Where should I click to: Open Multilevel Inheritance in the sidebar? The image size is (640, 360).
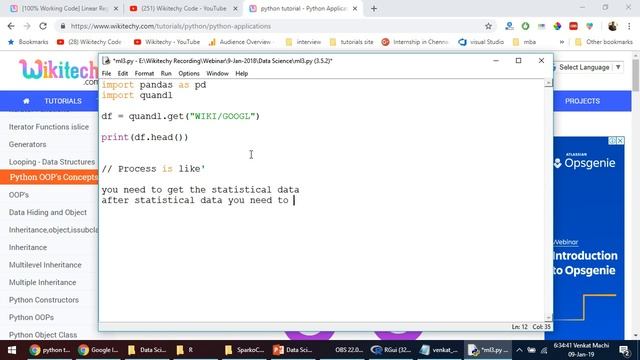[45, 265]
